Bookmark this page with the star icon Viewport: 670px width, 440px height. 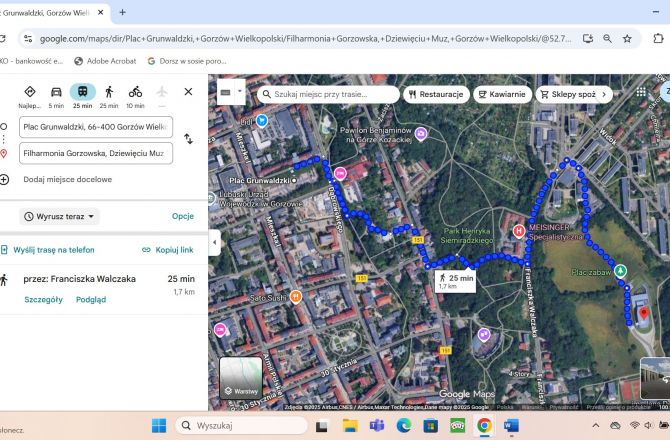pyautogui.click(x=627, y=39)
